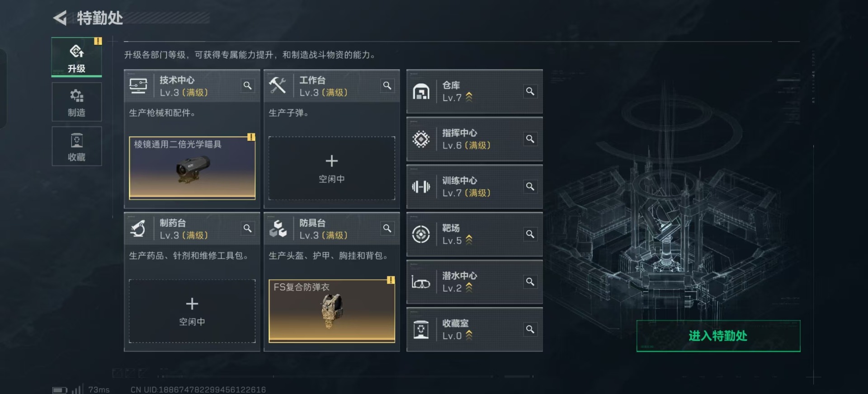868x394 pixels.
Task: Click 进入特勤处 button
Action: (x=718, y=336)
